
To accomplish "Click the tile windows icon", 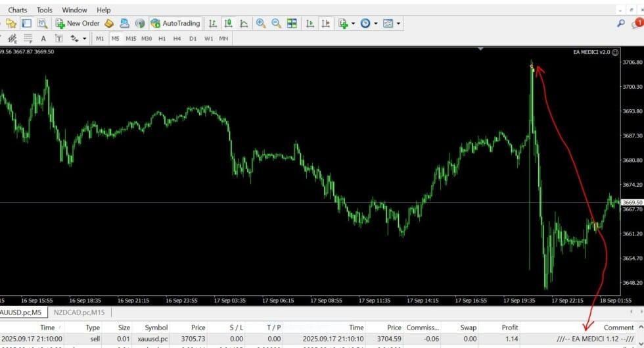I will (292, 23).
